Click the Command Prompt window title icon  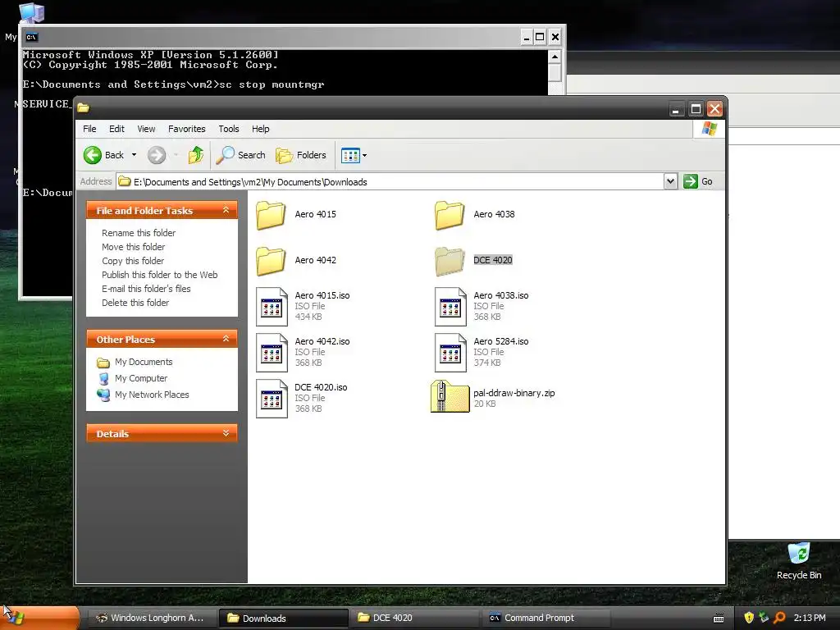point(32,37)
